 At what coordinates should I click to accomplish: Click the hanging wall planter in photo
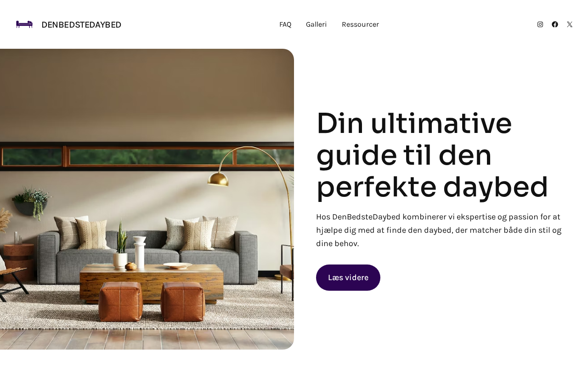tap(31, 201)
